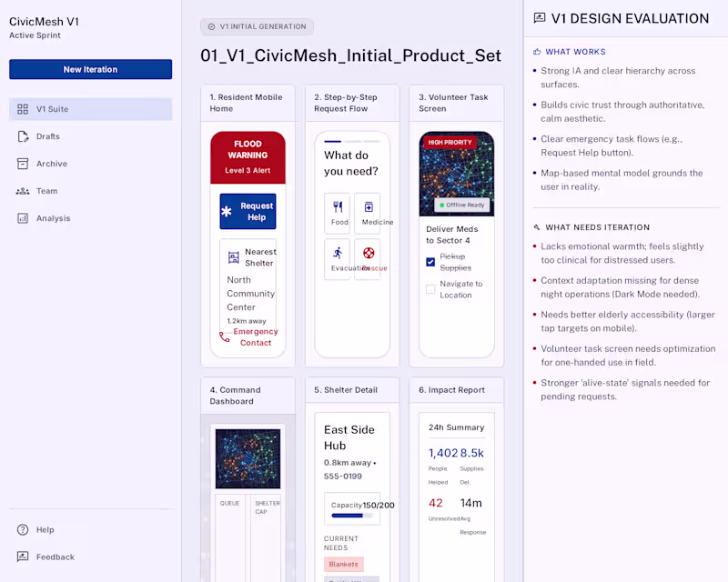Click the '14m' response value
Viewport: 728px width, 582px height.
[x=471, y=503]
